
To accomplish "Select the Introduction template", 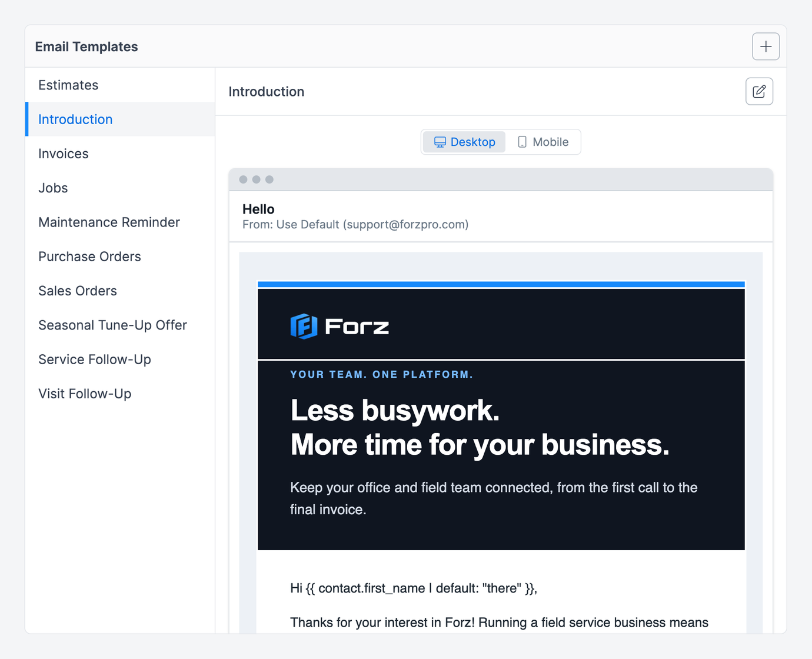I will coord(120,119).
